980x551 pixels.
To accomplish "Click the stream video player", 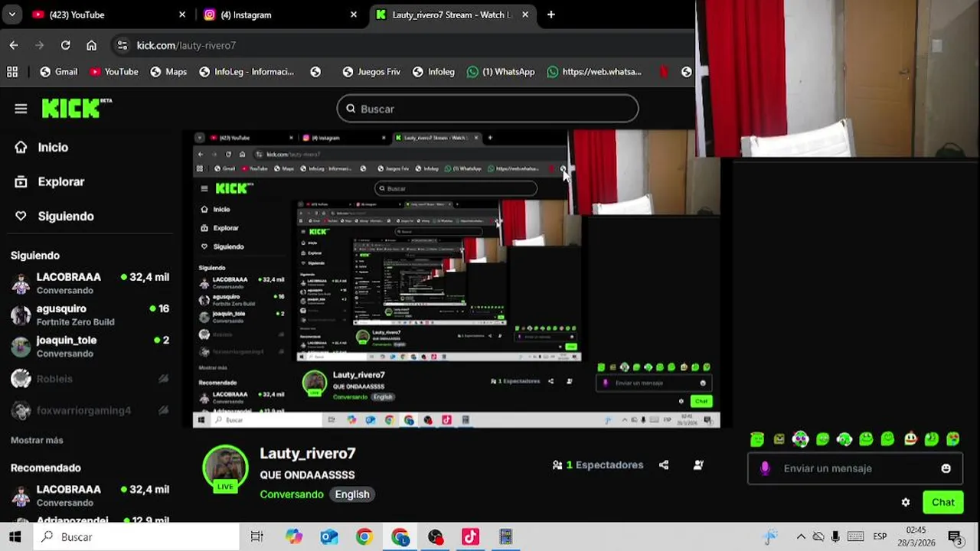I will (x=456, y=279).
